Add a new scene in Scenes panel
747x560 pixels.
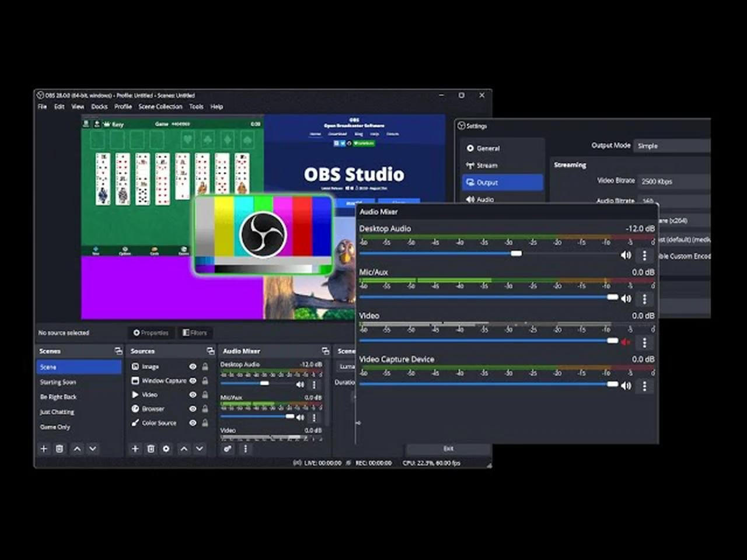point(44,449)
